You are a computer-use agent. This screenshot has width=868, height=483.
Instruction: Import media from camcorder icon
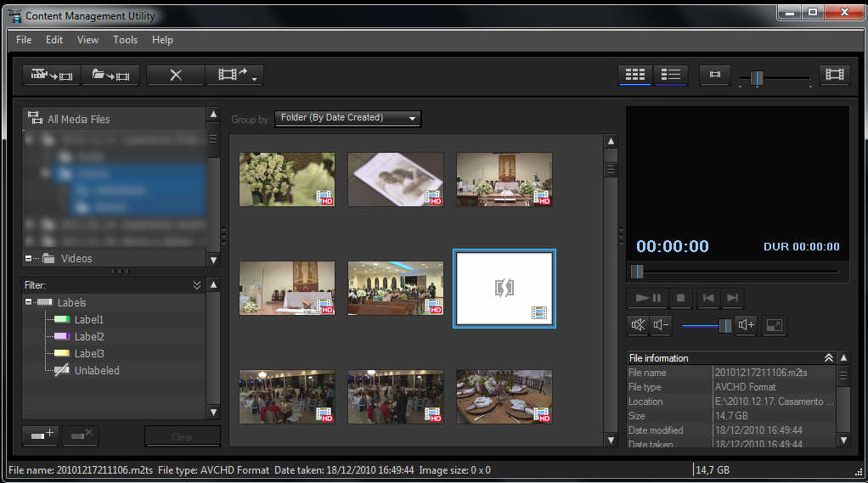(52, 75)
